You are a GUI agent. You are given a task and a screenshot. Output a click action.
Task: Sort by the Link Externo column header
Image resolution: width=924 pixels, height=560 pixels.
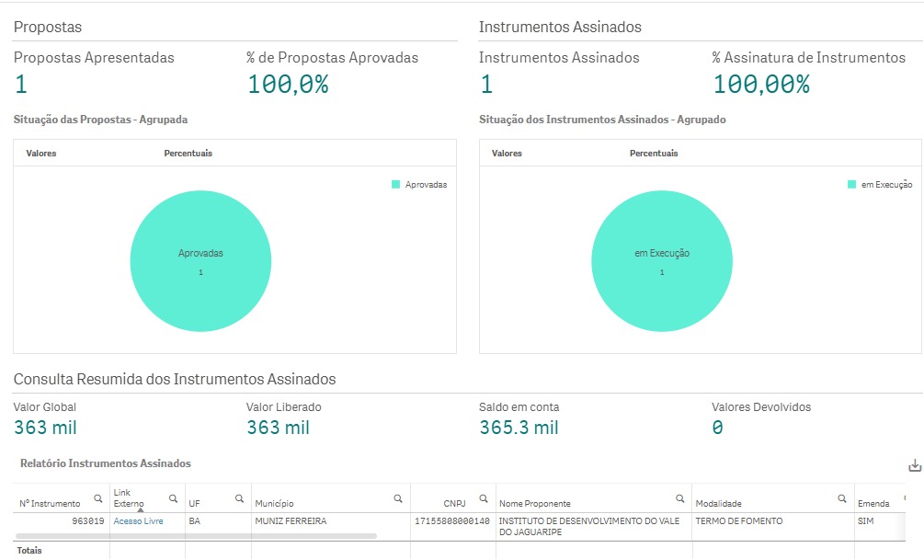[129, 498]
